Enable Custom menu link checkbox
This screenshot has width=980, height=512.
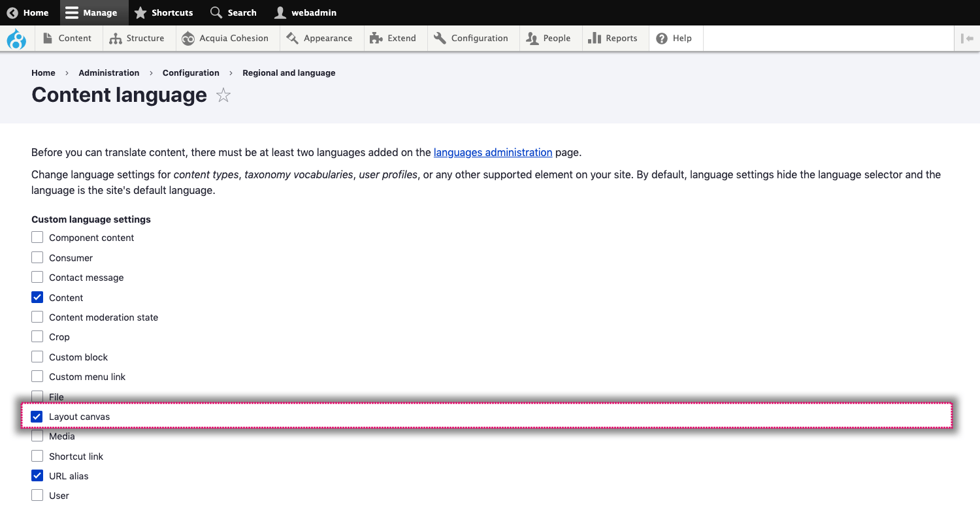click(37, 376)
